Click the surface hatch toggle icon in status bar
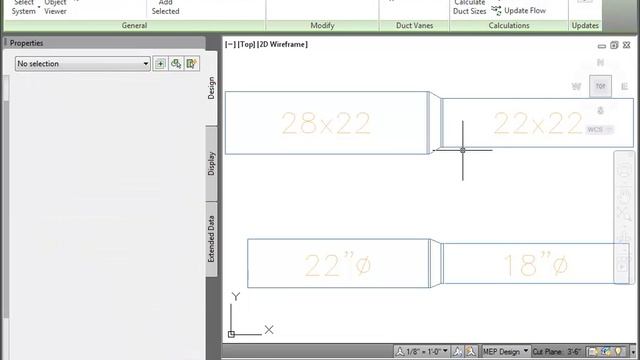The image size is (640, 360). (x=593, y=351)
